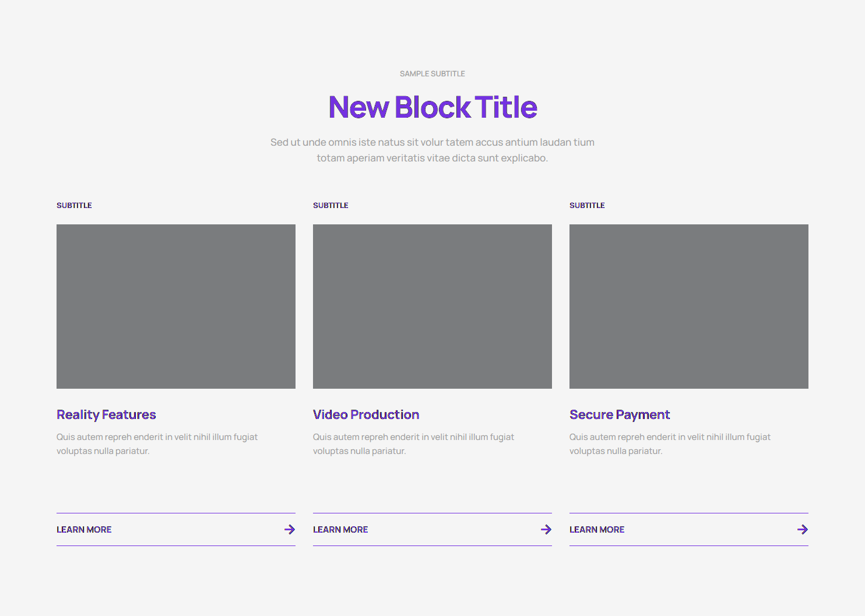Click the Secure Payment heading
This screenshot has height=616, width=865.
click(x=620, y=414)
